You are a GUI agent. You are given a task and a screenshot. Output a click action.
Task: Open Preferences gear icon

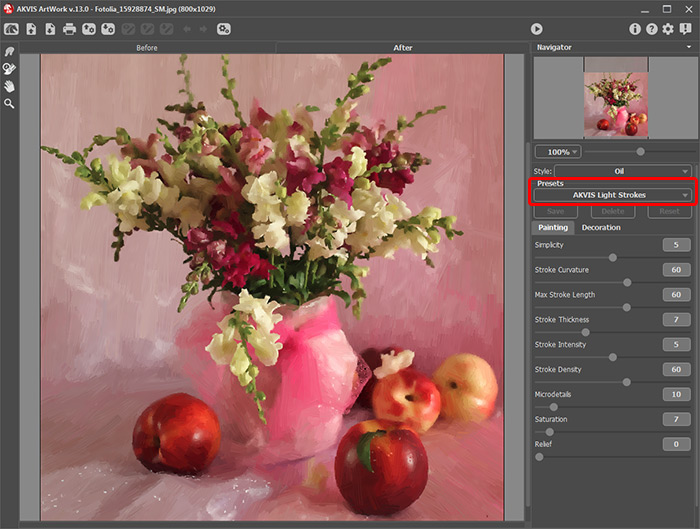668,29
